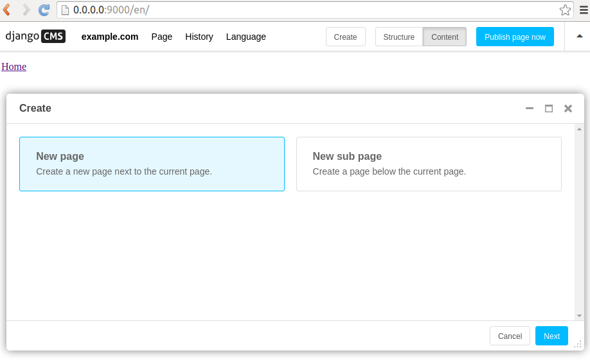This screenshot has height=364, width=590.
Task: Open the Page menu
Action: pyautogui.click(x=162, y=37)
